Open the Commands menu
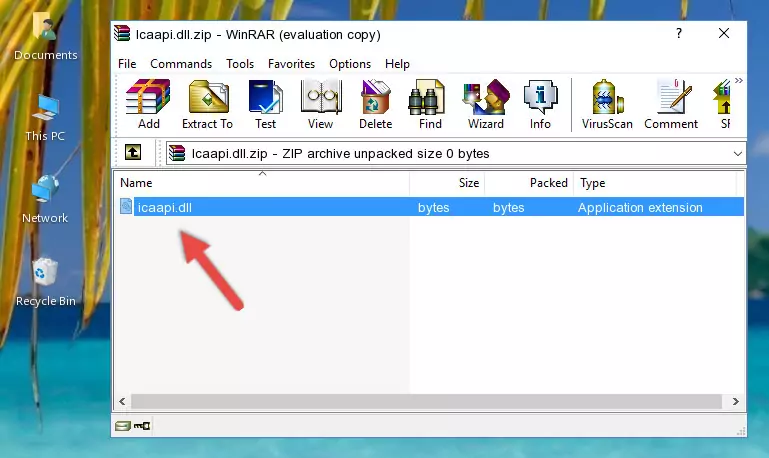The image size is (769, 458). point(181,64)
